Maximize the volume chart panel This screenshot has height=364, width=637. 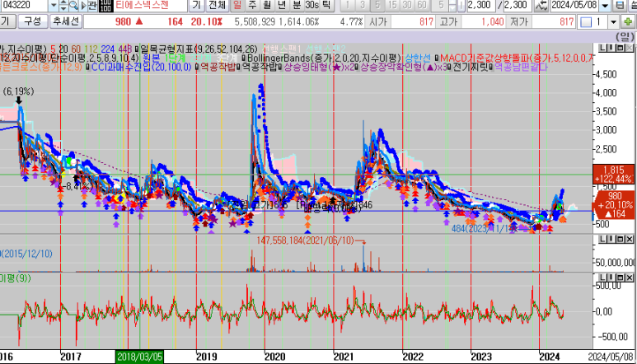621,239
